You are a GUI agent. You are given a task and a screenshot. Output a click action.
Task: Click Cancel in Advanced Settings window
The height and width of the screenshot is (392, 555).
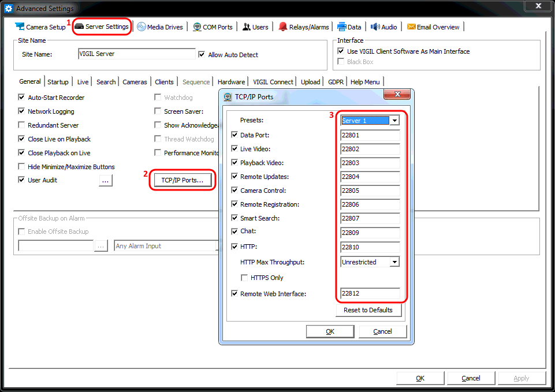click(471, 378)
